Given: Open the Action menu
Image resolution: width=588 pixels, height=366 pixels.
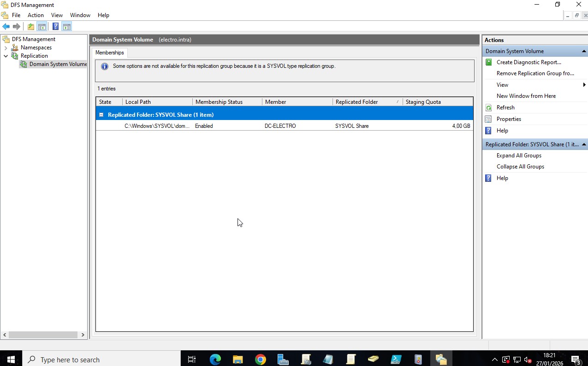Looking at the screenshot, I should coord(36,15).
